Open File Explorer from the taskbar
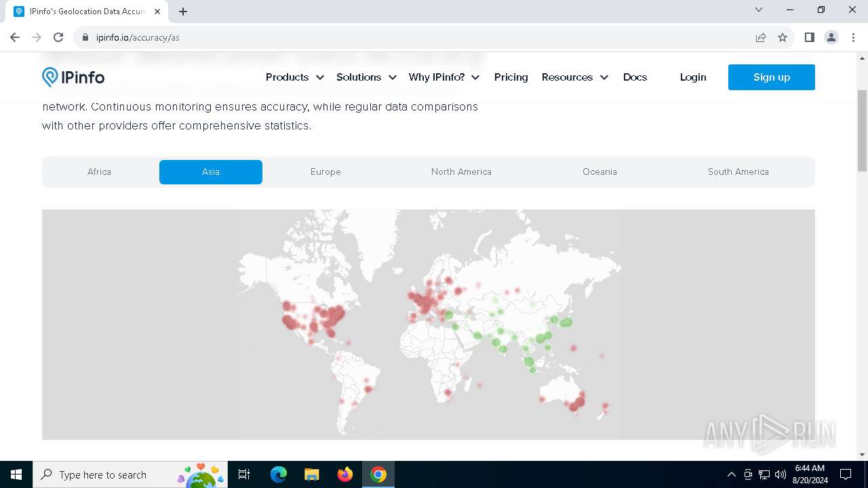This screenshot has height=488, width=868. click(x=312, y=474)
